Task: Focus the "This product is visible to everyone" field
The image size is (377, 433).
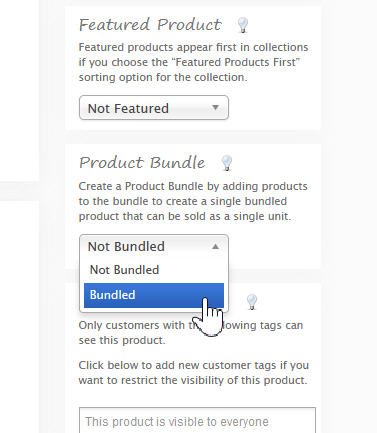Action: (197, 420)
